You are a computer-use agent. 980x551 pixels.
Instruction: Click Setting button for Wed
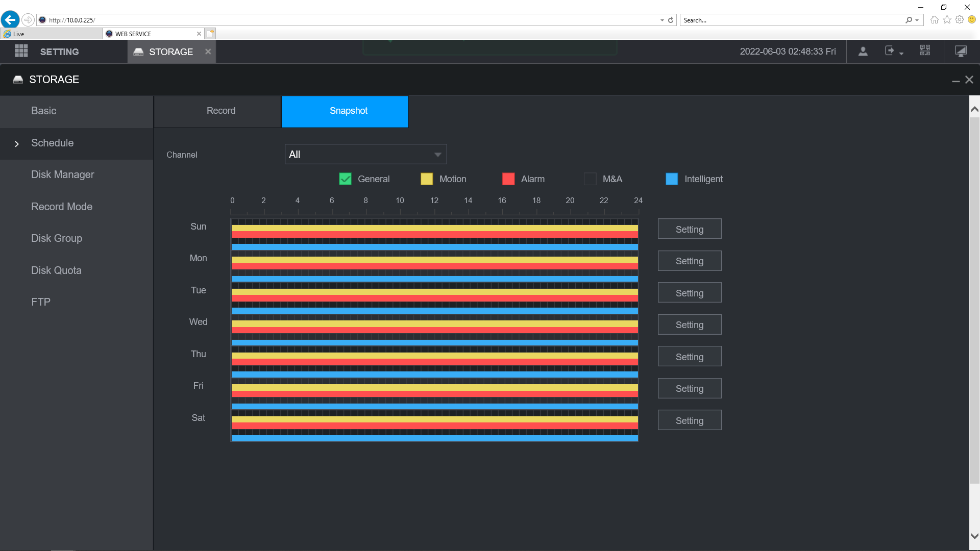coord(690,324)
